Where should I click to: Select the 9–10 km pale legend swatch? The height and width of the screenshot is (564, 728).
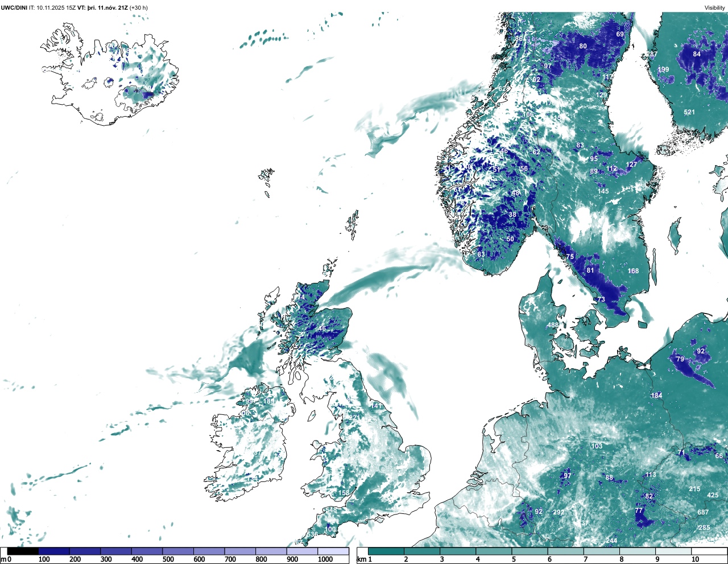tap(673, 551)
